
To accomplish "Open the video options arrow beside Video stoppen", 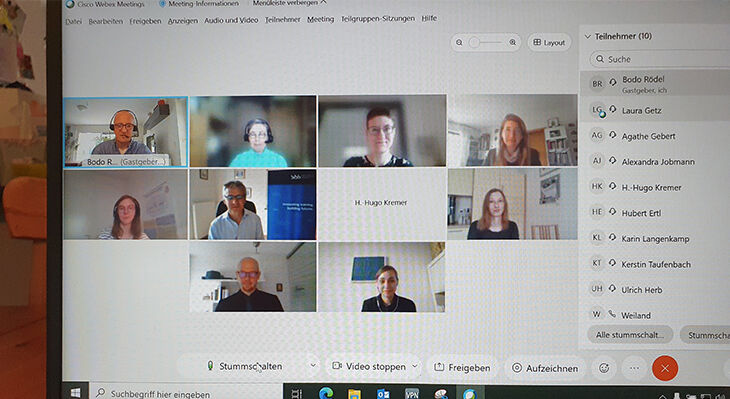I will pos(415,366).
